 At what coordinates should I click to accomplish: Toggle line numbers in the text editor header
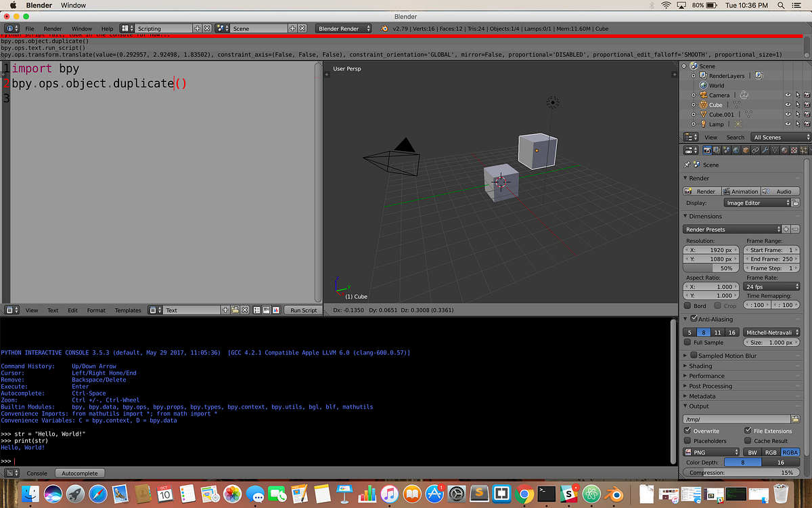click(256, 310)
